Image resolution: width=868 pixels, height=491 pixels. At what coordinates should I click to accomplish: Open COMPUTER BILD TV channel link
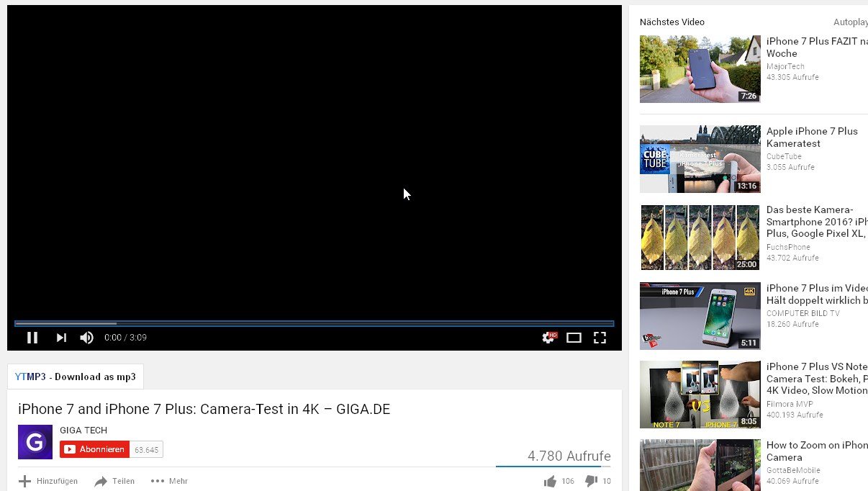coord(803,313)
